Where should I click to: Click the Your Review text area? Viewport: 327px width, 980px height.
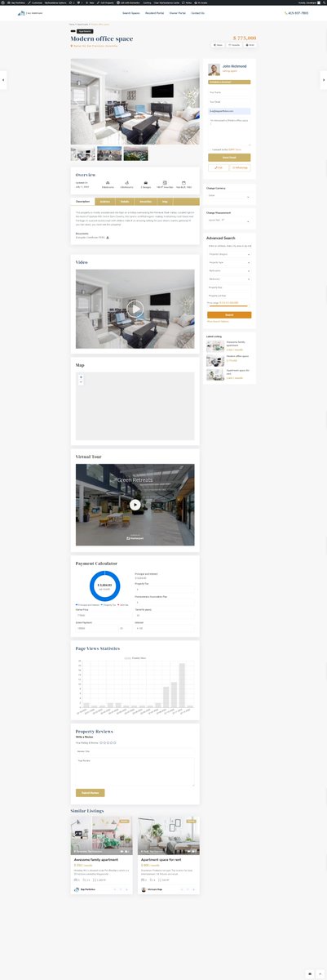coord(135,771)
